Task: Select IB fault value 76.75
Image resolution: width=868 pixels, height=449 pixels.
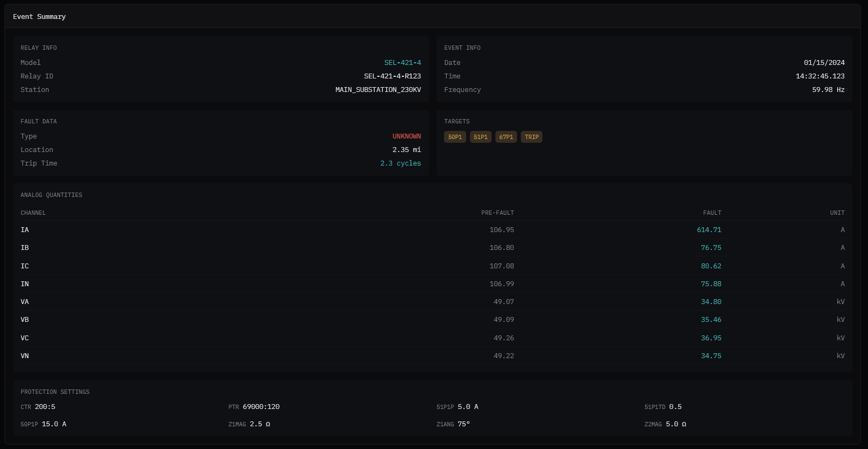Action: click(711, 248)
